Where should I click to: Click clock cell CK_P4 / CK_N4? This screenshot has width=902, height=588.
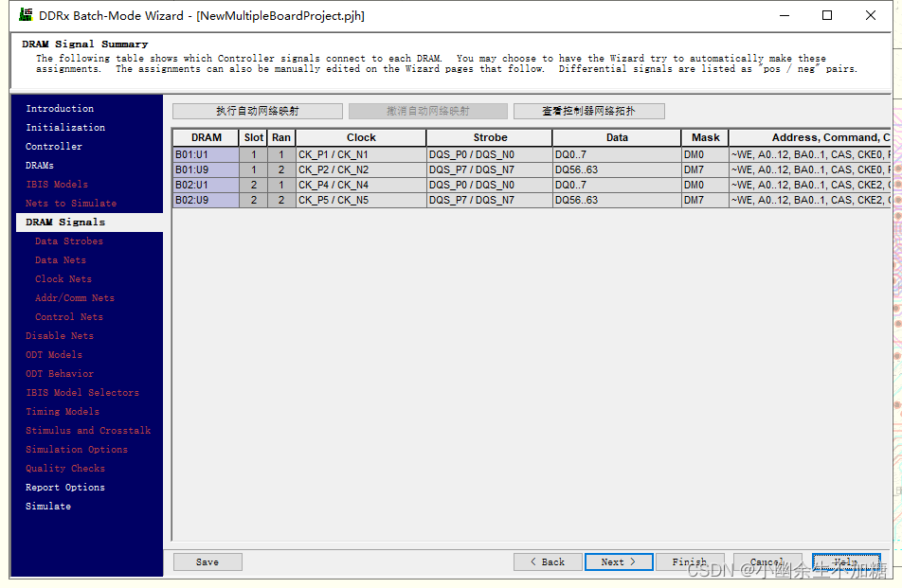click(x=361, y=185)
